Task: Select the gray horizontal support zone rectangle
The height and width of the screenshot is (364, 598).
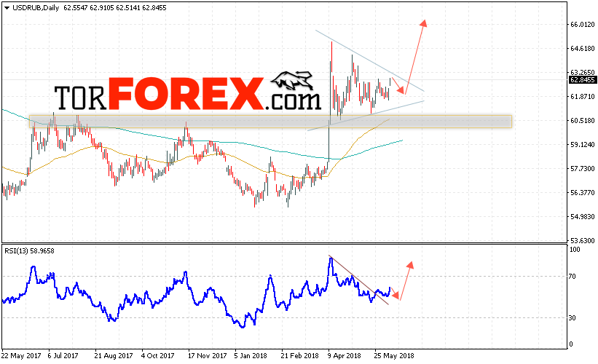Action: coord(270,121)
